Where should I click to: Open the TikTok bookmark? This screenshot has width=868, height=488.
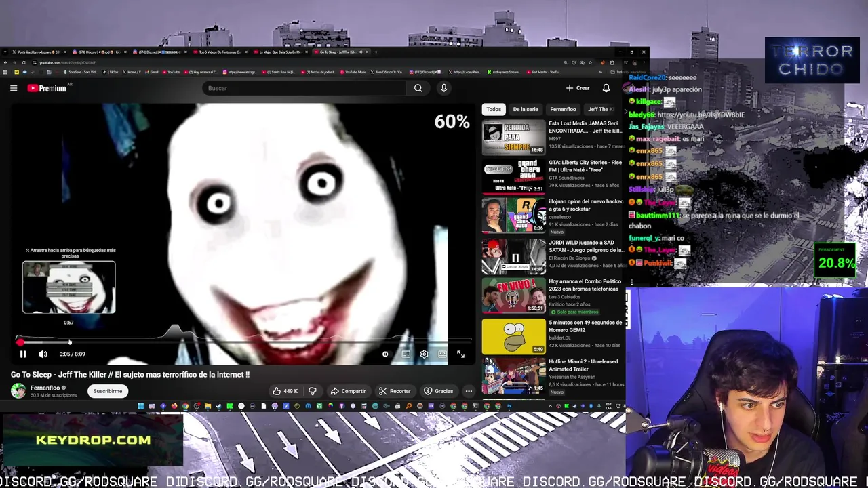click(111, 72)
